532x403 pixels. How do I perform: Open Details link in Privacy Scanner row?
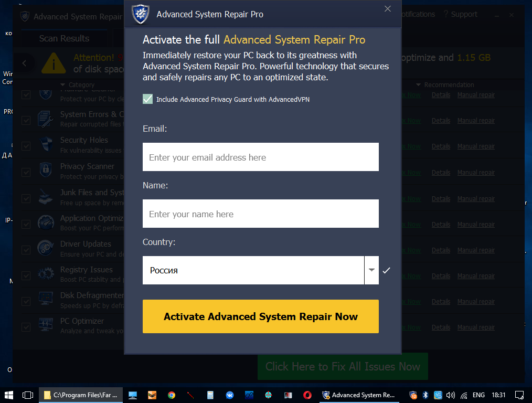click(441, 172)
